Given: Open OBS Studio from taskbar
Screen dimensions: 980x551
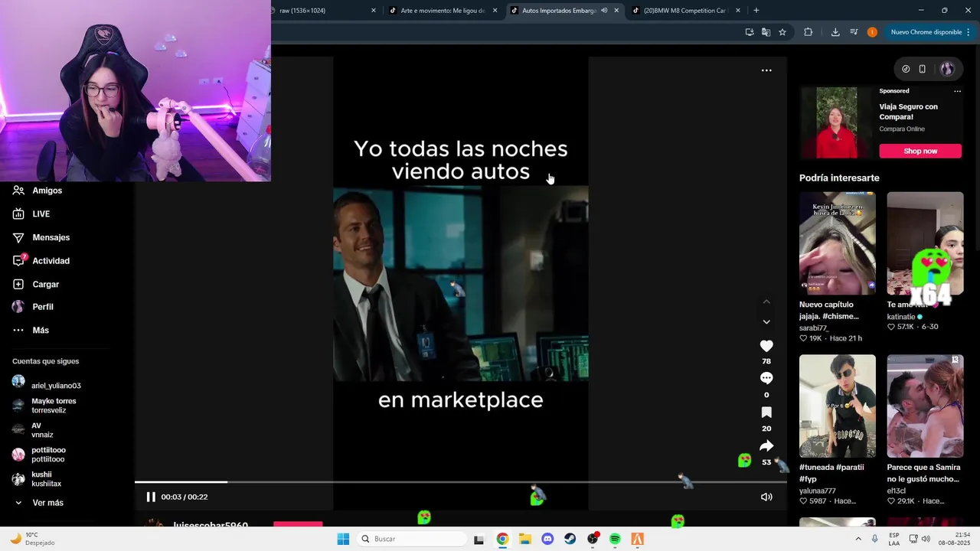Looking at the screenshot, I should pyautogui.click(x=593, y=539).
